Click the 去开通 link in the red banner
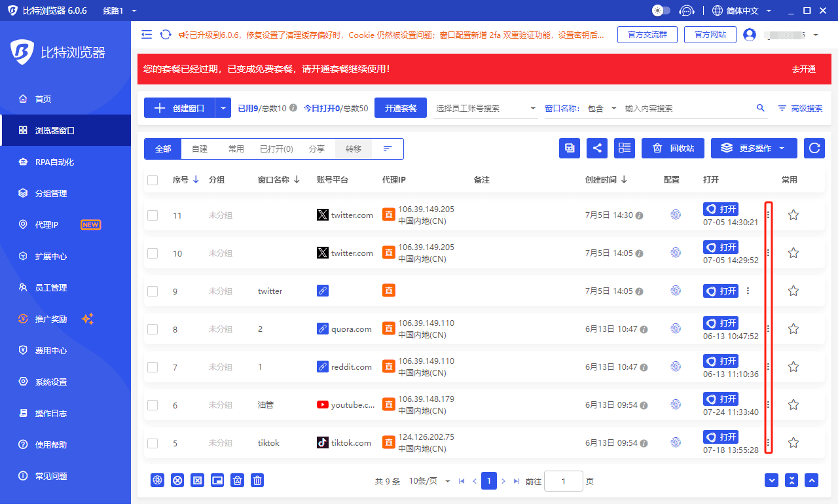Viewport: 838px width, 504px height. point(803,69)
